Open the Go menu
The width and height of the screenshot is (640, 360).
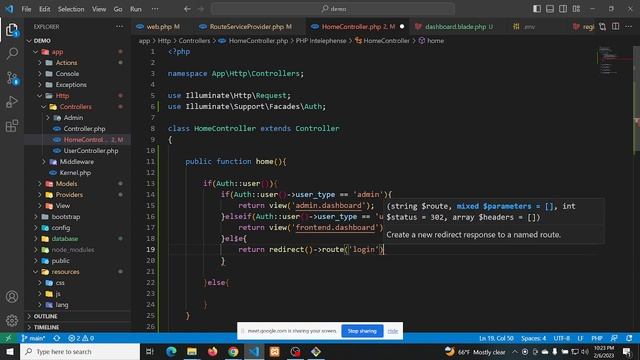[x=118, y=9]
